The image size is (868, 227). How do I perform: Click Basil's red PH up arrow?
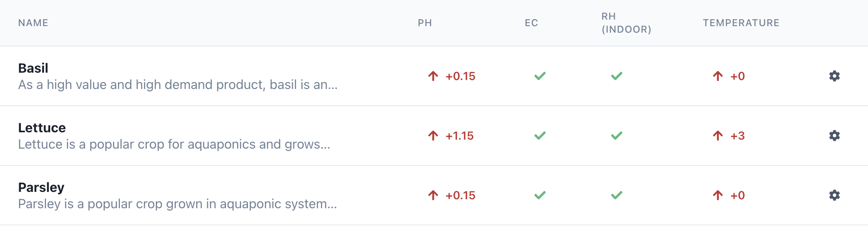click(x=433, y=76)
